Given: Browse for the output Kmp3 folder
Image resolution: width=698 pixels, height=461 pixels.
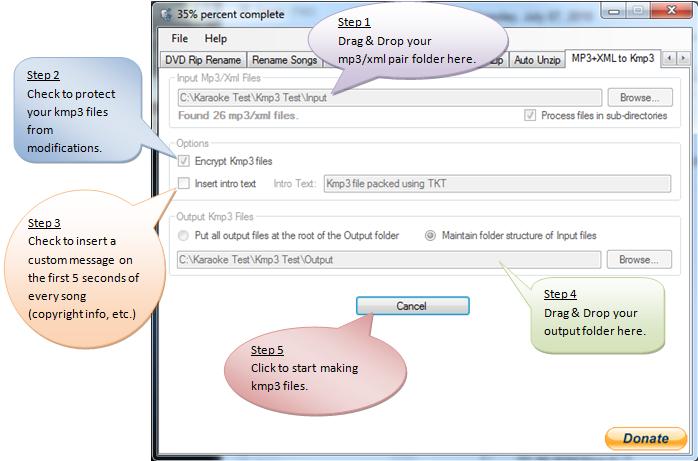Looking at the screenshot, I should pyautogui.click(x=639, y=259).
